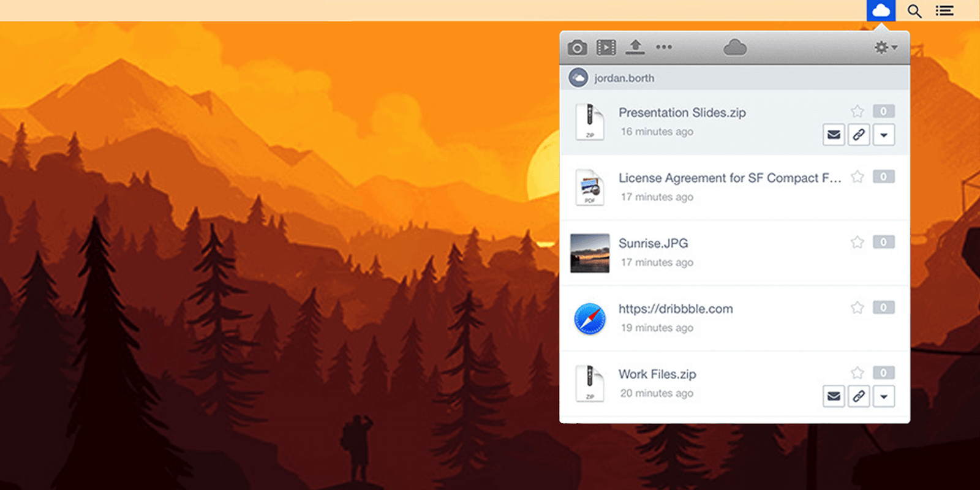The width and height of the screenshot is (980, 490).
Task: Copy link for Work Files.zip
Action: point(859,396)
